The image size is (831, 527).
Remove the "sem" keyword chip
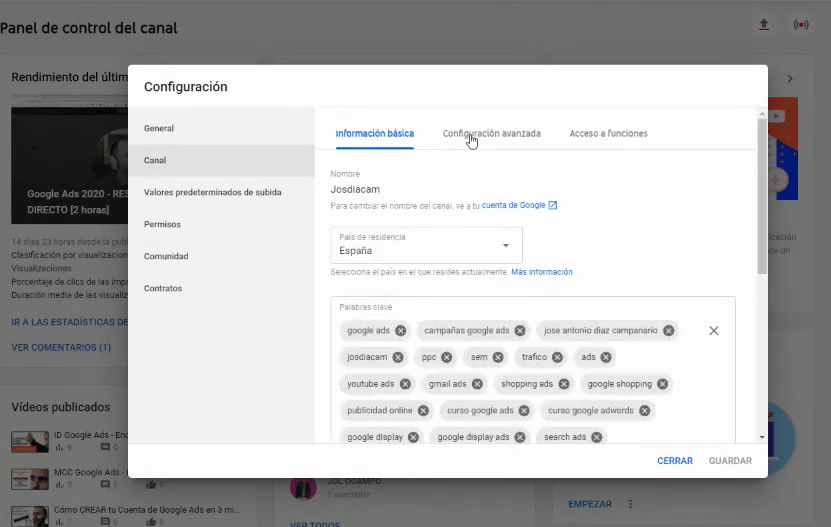point(498,357)
